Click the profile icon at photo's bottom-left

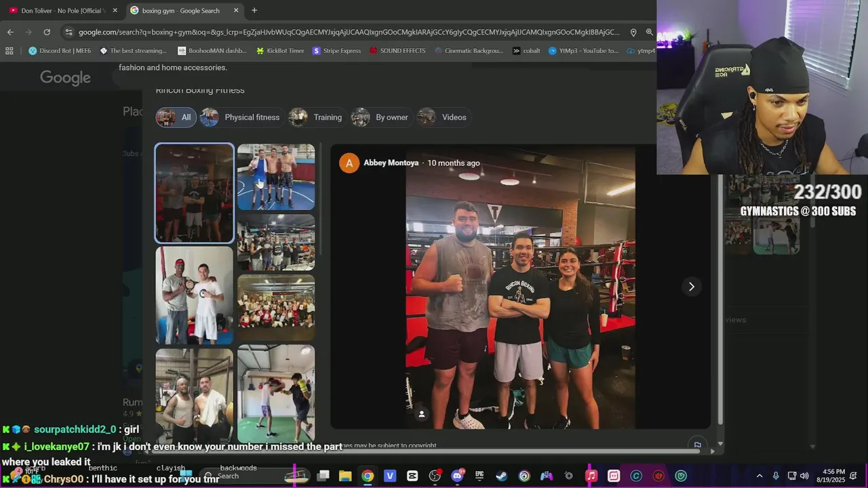tap(422, 414)
